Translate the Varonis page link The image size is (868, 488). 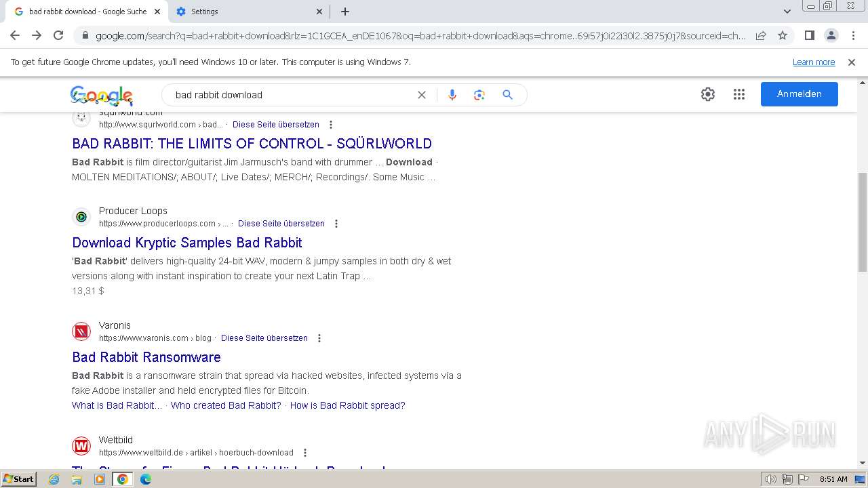pyautogui.click(x=264, y=338)
